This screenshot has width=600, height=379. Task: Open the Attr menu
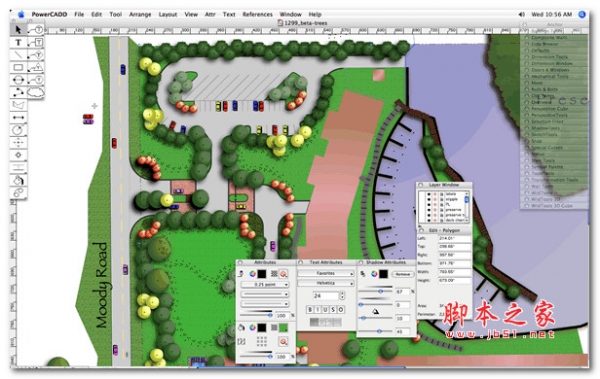[210, 15]
